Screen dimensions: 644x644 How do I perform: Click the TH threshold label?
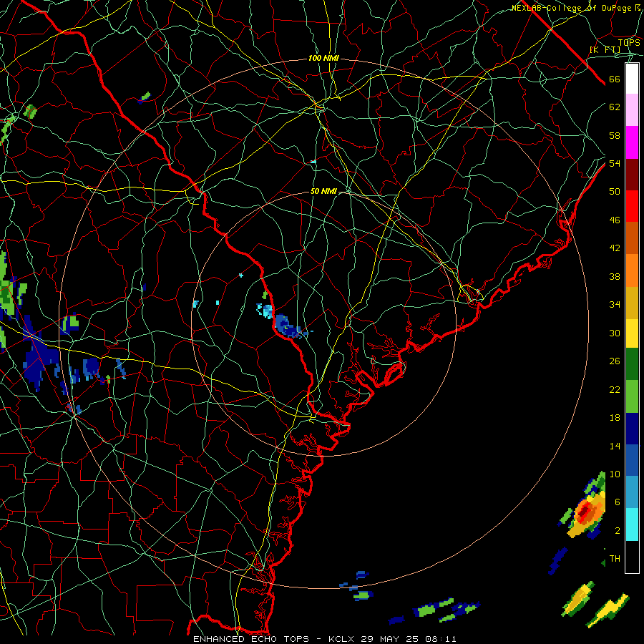click(615, 559)
